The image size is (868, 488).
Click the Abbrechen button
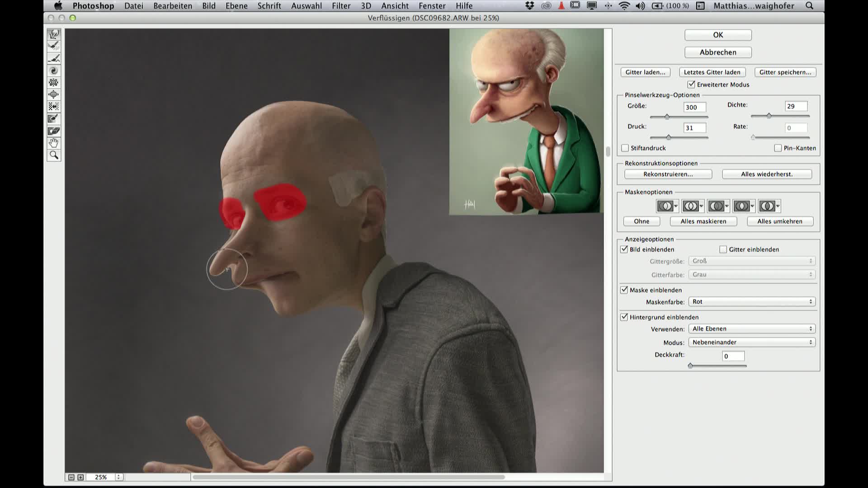(x=718, y=52)
